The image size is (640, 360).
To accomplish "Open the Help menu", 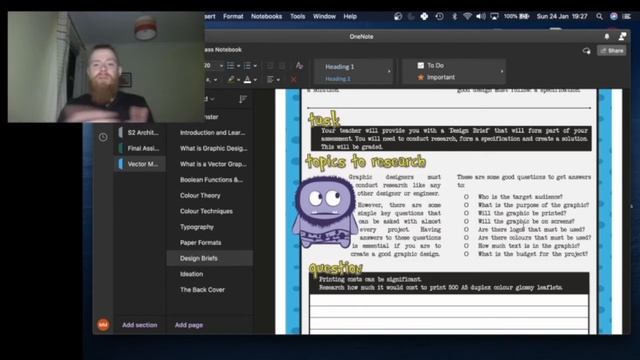I will pyautogui.click(x=350, y=17).
